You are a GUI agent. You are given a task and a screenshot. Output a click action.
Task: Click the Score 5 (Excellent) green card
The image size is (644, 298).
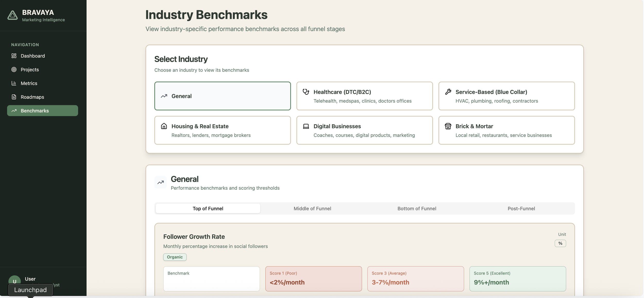click(517, 279)
